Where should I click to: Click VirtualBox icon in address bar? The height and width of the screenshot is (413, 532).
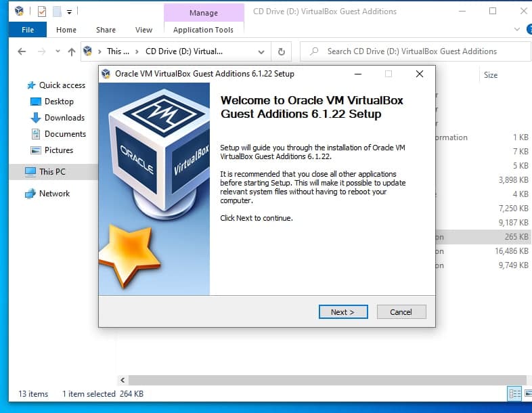point(87,51)
